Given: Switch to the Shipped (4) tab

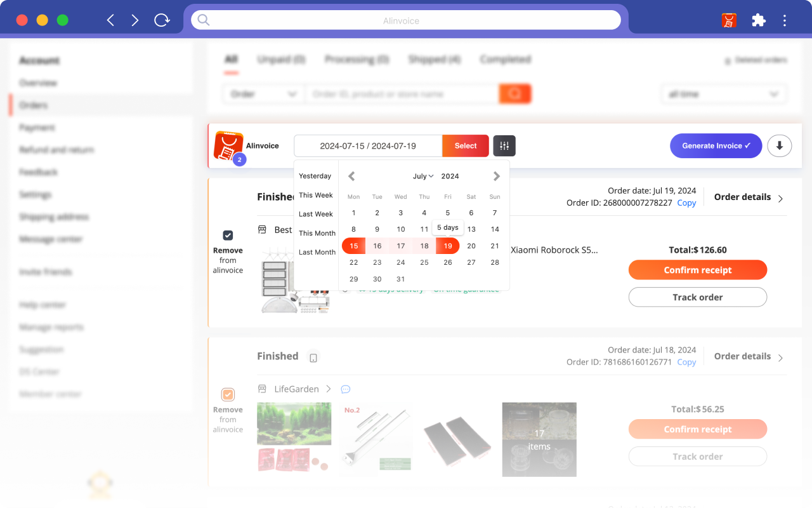Looking at the screenshot, I should [433, 59].
